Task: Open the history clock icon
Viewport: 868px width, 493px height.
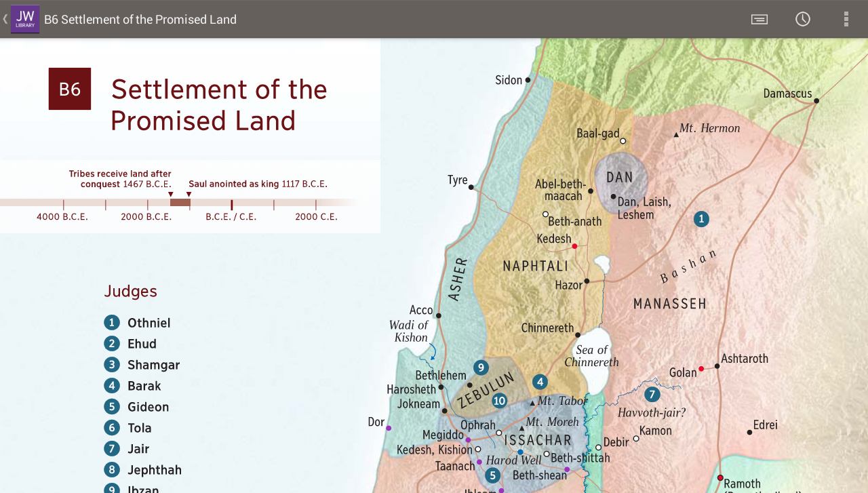Action: pyautogui.click(x=803, y=19)
